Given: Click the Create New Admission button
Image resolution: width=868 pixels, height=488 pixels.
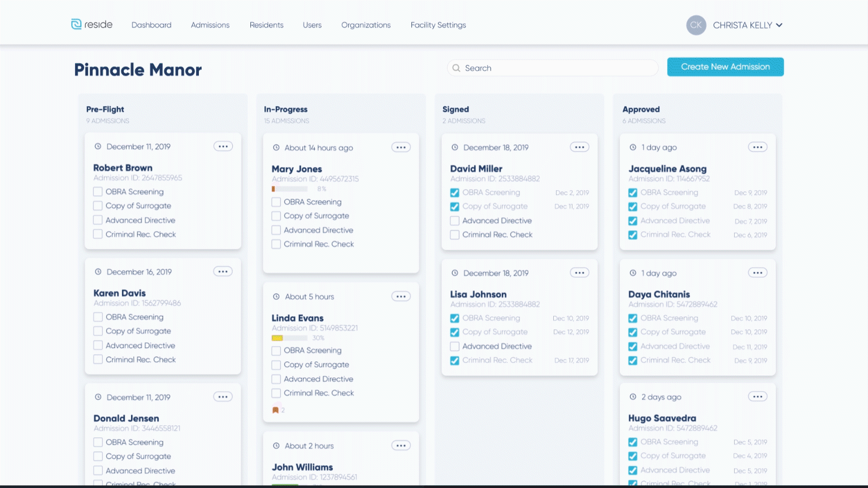Looking at the screenshot, I should 725,67.
